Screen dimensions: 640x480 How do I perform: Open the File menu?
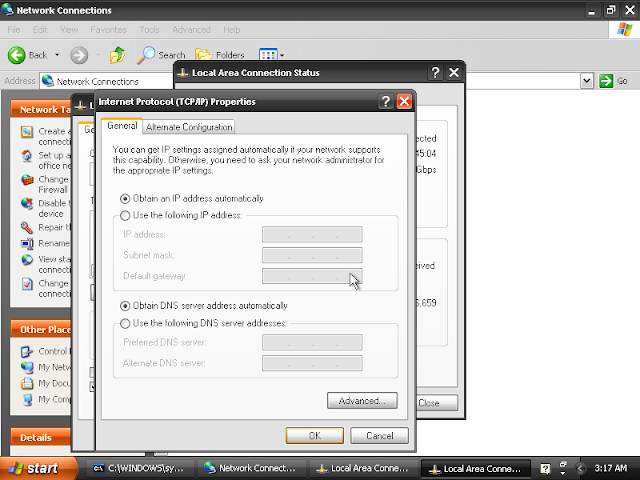[x=13, y=30]
